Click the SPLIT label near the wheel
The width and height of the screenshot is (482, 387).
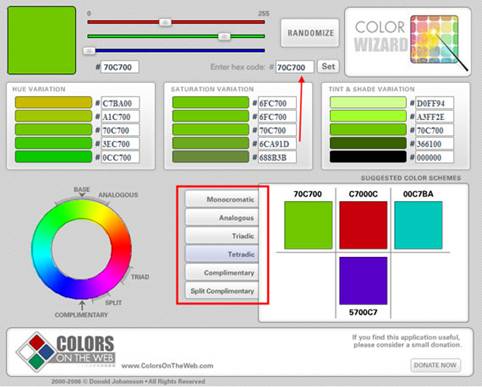[x=113, y=303]
